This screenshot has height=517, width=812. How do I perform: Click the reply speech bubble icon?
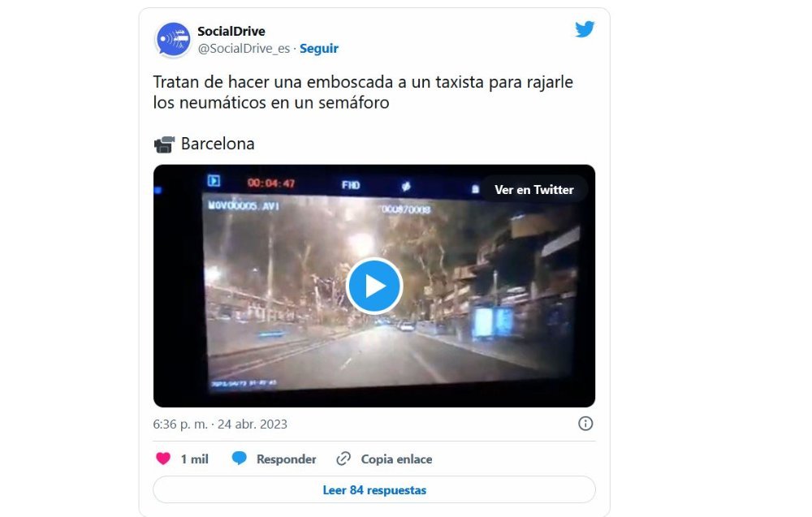240,459
